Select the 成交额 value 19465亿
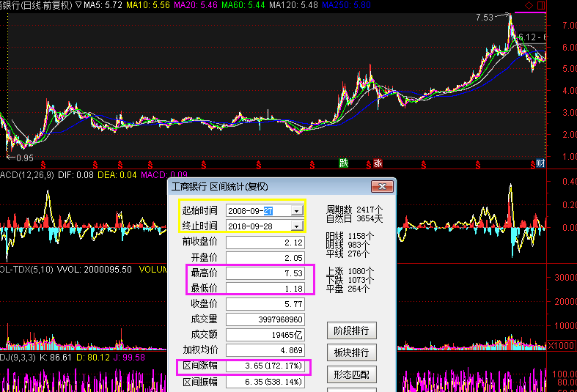This screenshot has height=392, width=577. [x=265, y=335]
